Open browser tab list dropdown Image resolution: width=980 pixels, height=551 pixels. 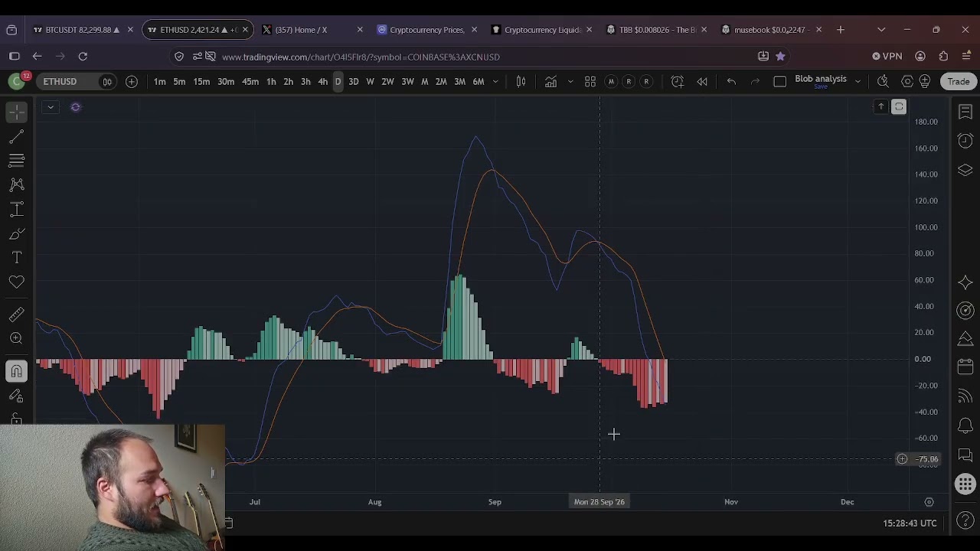pos(881,30)
